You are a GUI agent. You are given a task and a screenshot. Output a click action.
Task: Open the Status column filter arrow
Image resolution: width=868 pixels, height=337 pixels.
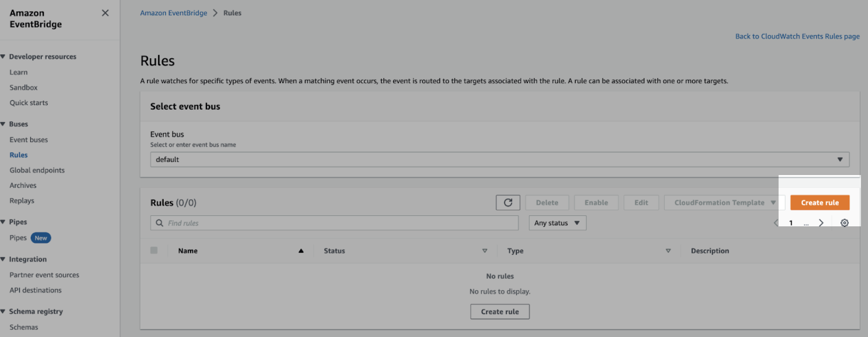pyautogui.click(x=485, y=251)
